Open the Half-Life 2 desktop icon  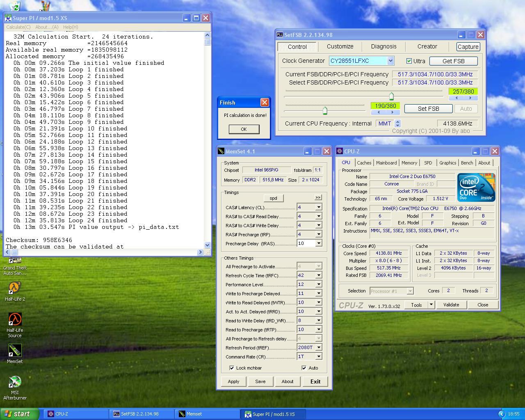[x=15, y=292]
